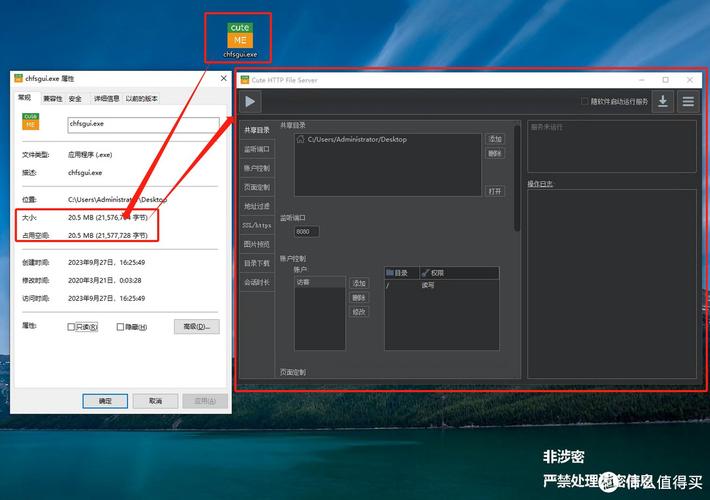This screenshot has width=710, height=500.
Task: Click 取消 in the properties dialog
Action: [x=155, y=401]
